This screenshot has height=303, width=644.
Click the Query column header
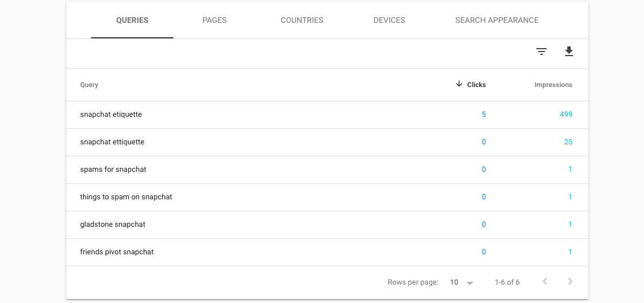pyautogui.click(x=89, y=85)
